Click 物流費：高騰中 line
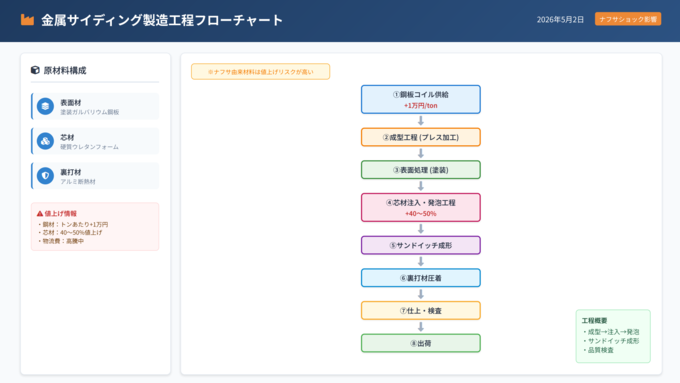 (x=61, y=241)
